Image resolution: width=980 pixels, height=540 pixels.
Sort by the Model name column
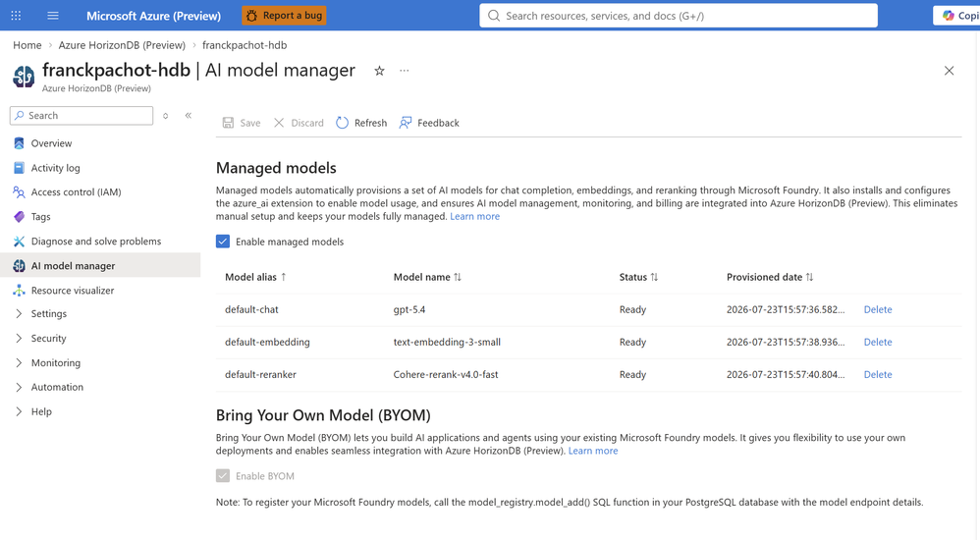(x=427, y=277)
